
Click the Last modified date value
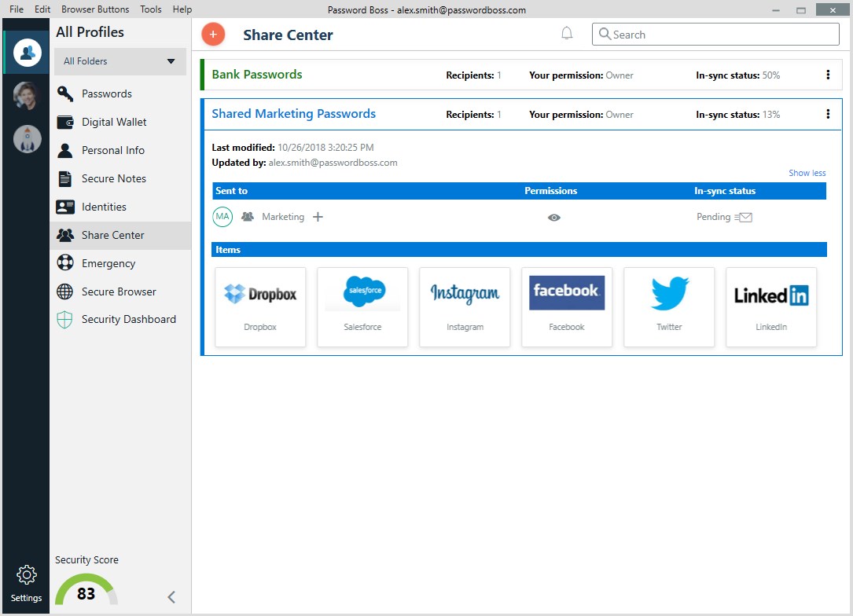pos(325,148)
